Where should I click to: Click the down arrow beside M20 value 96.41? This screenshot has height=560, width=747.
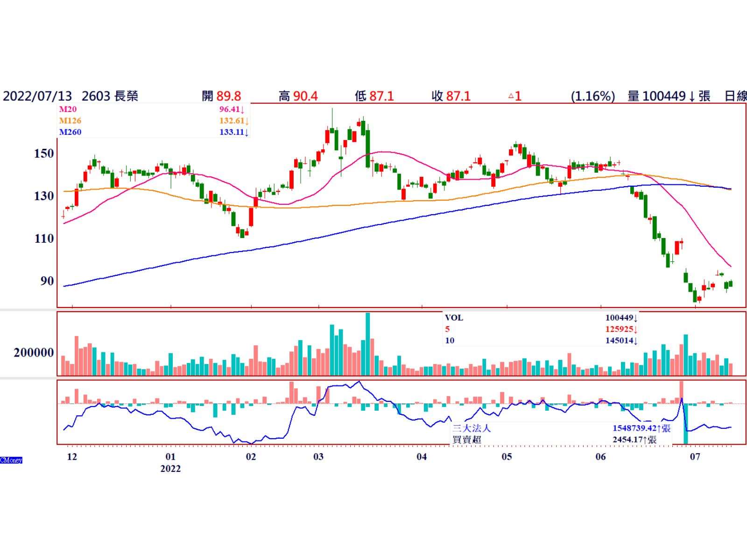pyautogui.click(x=242, y=110)
